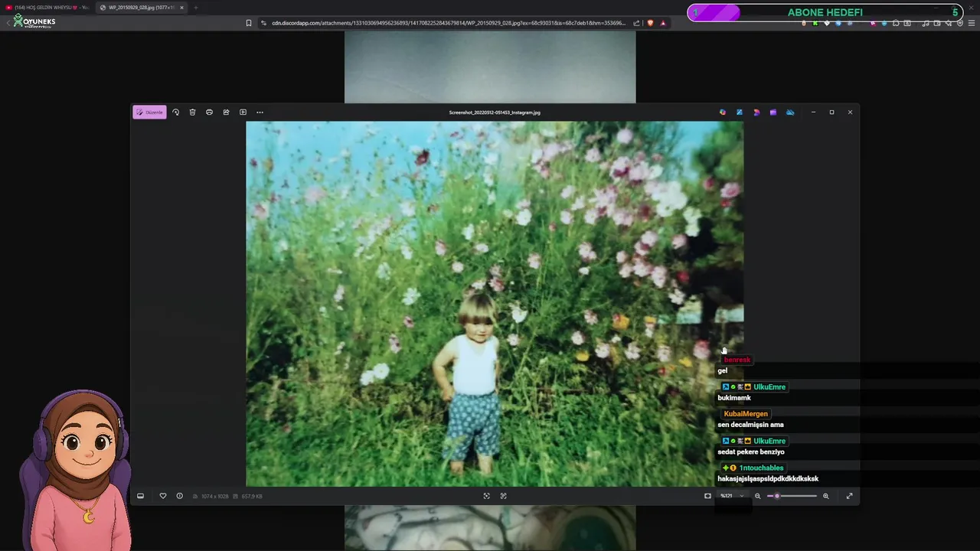
Task: Share the photo using the share icon
Action: (226, 112)
